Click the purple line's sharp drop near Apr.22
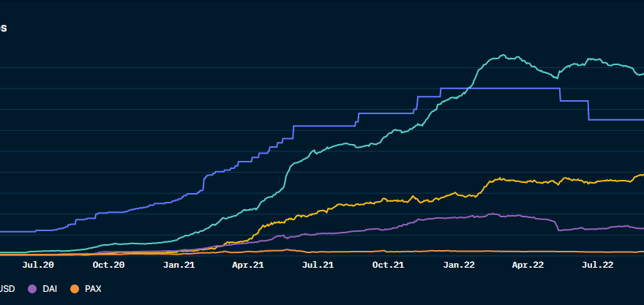Image resolution: width=644 pixels, height=305 pixels. (x=557, y=225)
